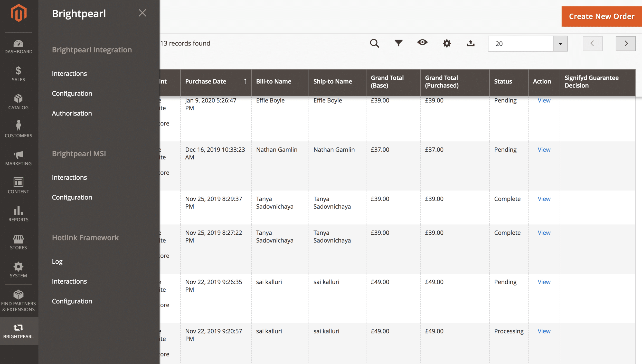Toggle the default view eye icon
The image size is (642, 364).
click(x=422, y=43)
